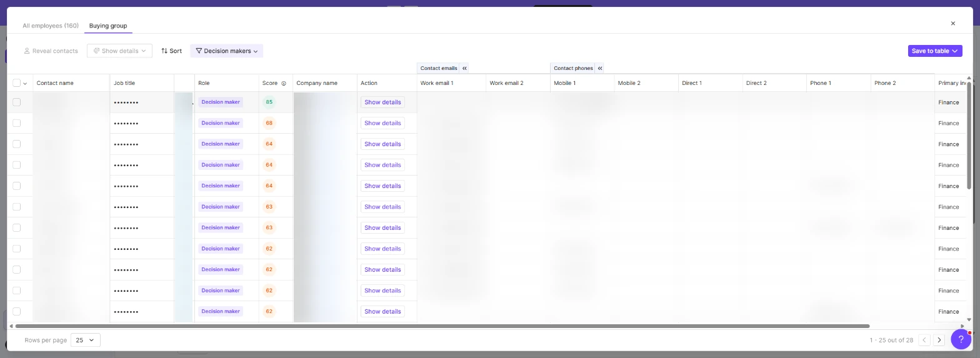Click Decision maker tag in score 85 row
The height and width of the screenshot is (358, 980).
tap(221, 102)
